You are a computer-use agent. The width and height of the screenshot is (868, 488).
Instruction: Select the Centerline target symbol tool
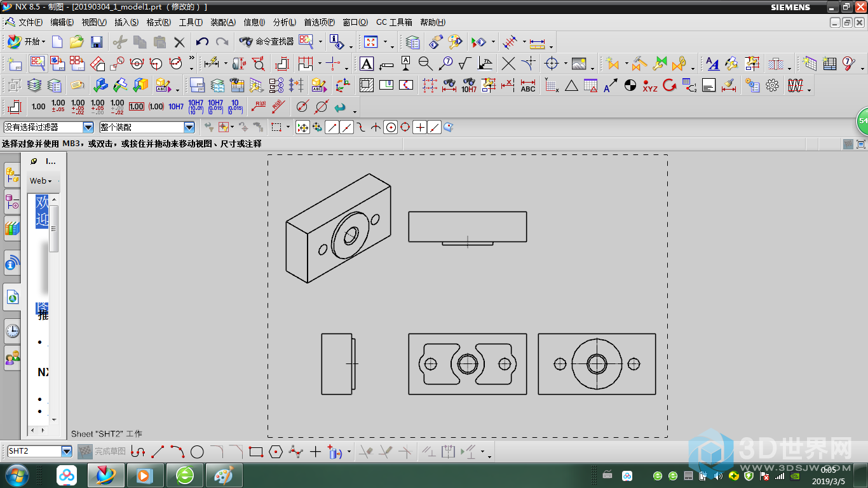point(552,64)
